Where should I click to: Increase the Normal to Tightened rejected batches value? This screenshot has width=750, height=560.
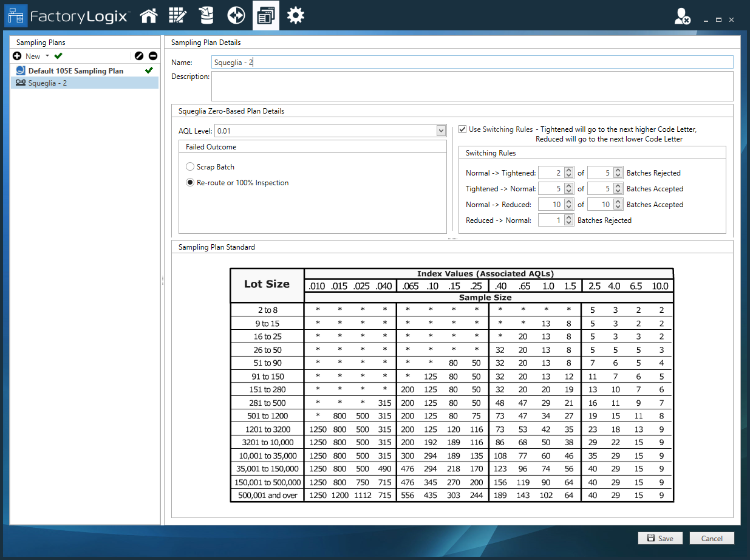(568, 169)
